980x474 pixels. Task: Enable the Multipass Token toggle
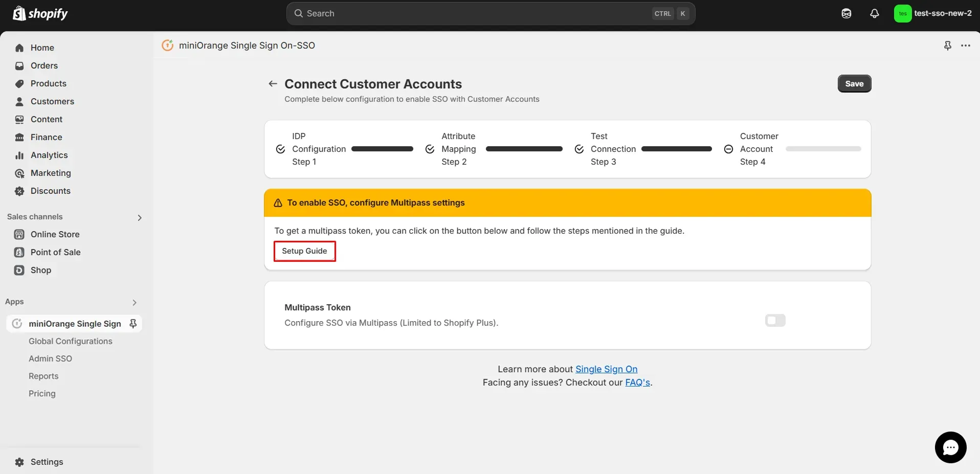pos(775,320)
